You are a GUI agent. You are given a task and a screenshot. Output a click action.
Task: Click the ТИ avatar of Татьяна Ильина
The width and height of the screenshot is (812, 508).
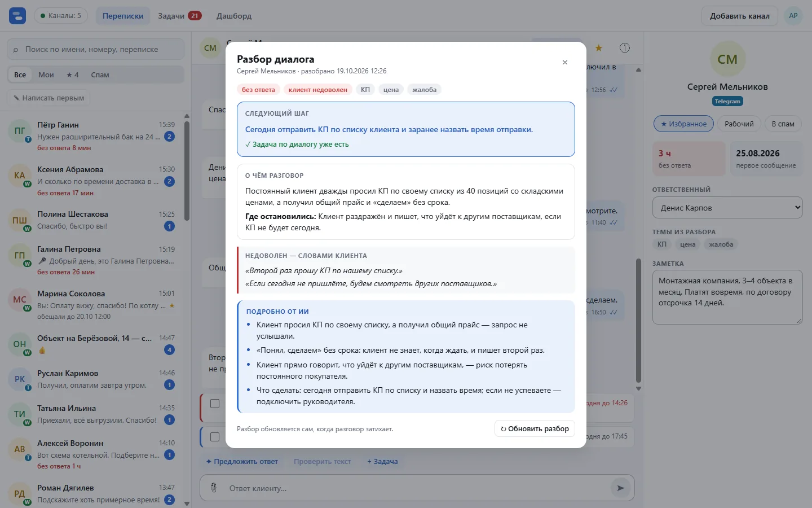[20, 414]
